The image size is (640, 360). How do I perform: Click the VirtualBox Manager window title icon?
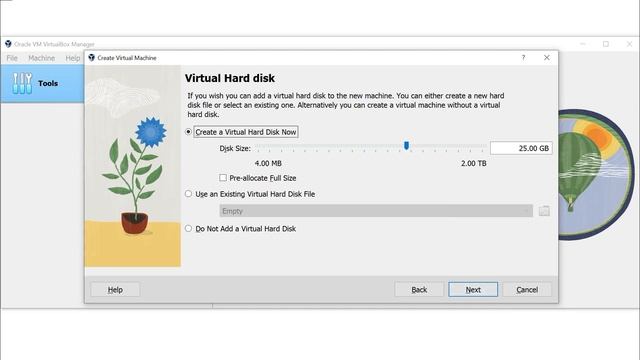coord(8,44)
